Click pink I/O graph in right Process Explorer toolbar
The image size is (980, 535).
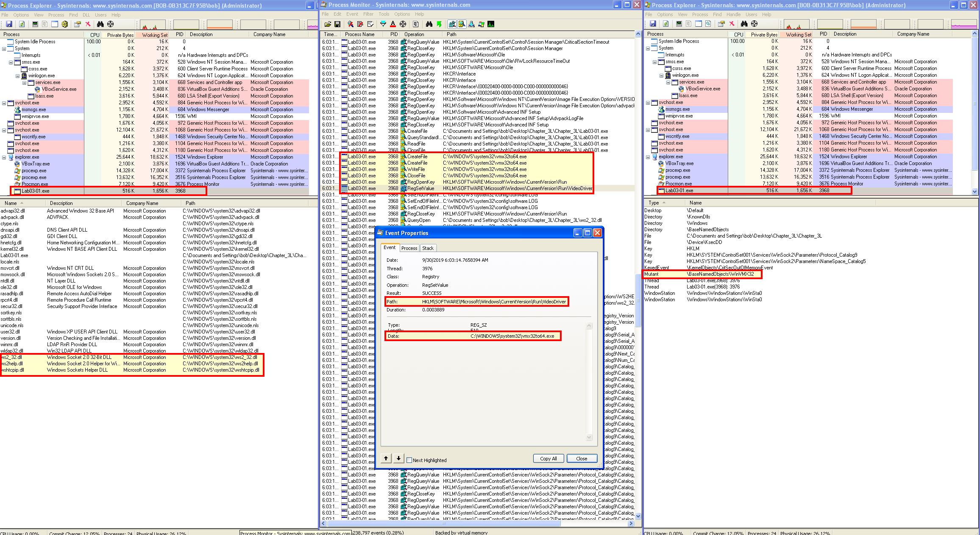(x=964, y=24)
